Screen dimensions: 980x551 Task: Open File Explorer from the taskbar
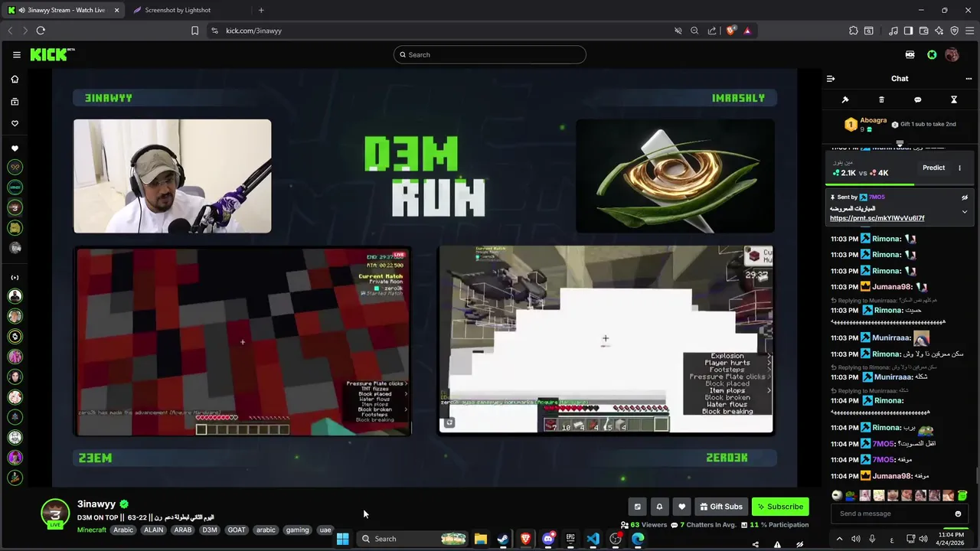tap(480, 539)
